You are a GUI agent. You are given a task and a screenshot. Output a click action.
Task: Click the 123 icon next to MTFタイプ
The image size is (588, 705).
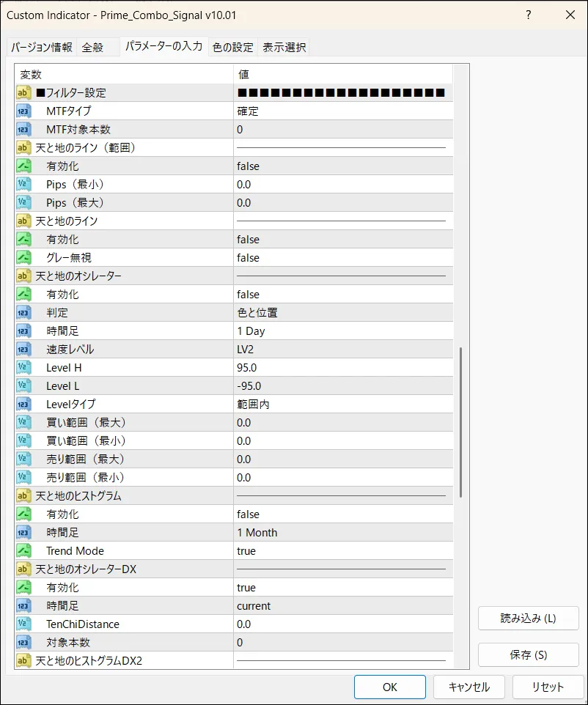(23, 111)
